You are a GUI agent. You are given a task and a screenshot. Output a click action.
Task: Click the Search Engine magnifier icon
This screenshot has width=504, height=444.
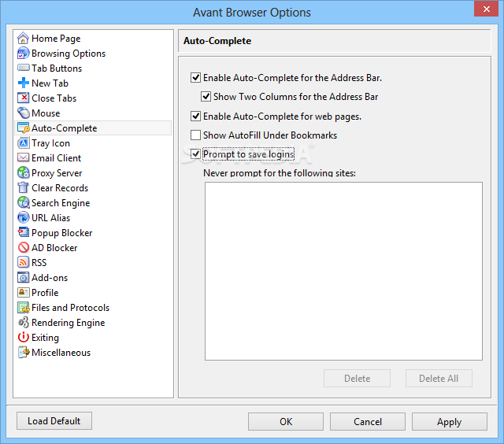pyautogui.click(x=23, y=203)
